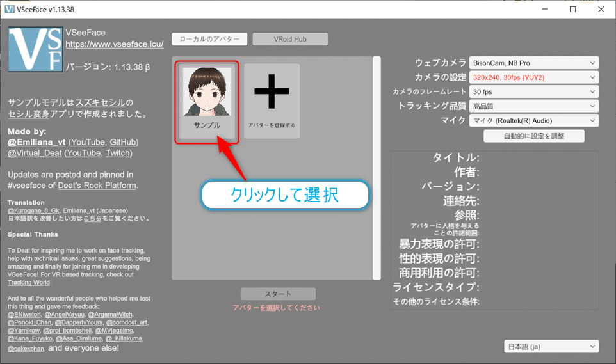The width and height of the screenshot is (616, 364).
Task: Open the @proj_bombshell link
Action: (67, 330)
